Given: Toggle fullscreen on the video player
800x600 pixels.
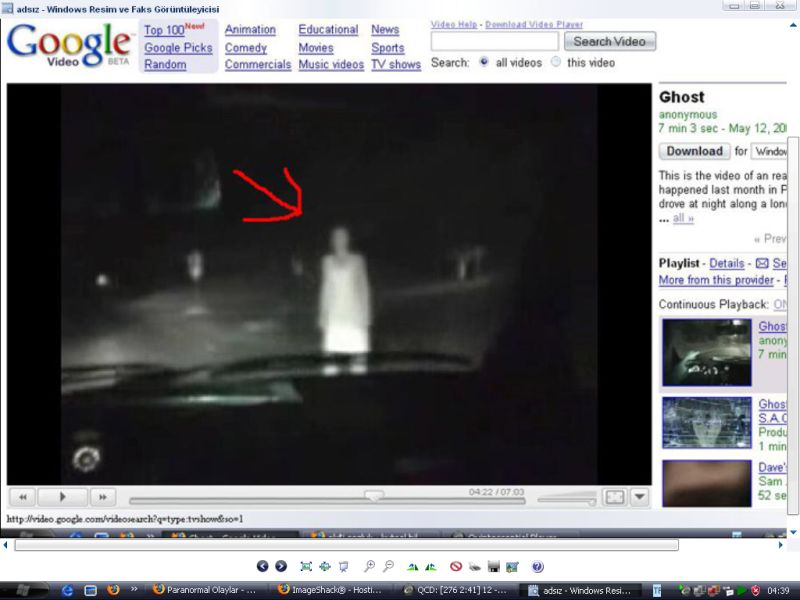Looking at the screenshot, I should (614, 497).
